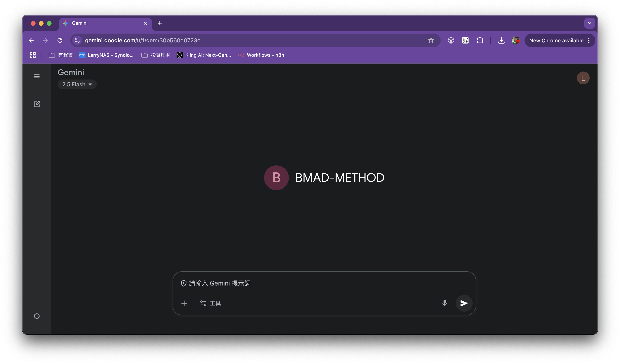Open the QR code extension icon
This screenshot has height=364, width=620.
465,40
